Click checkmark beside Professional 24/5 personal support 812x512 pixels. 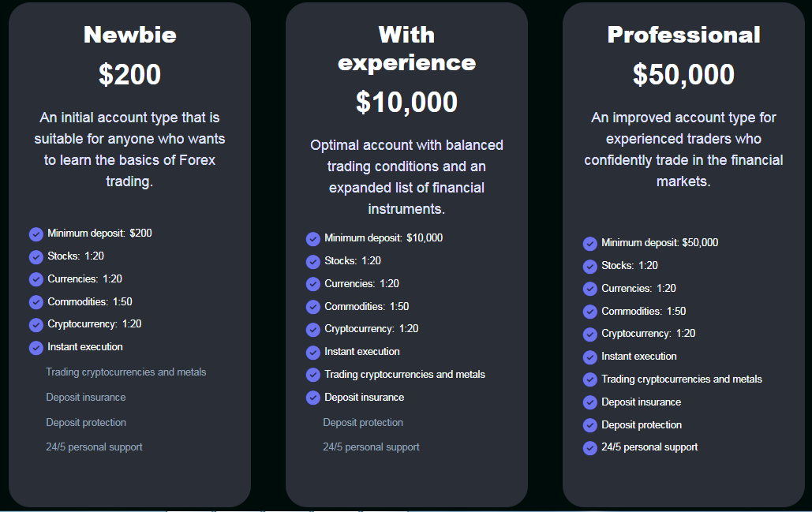pos(589,448)
